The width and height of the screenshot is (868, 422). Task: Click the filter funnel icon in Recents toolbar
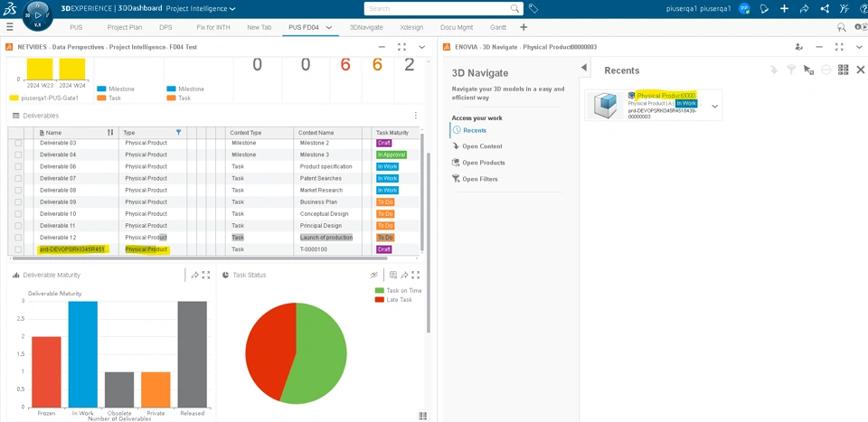792,70
